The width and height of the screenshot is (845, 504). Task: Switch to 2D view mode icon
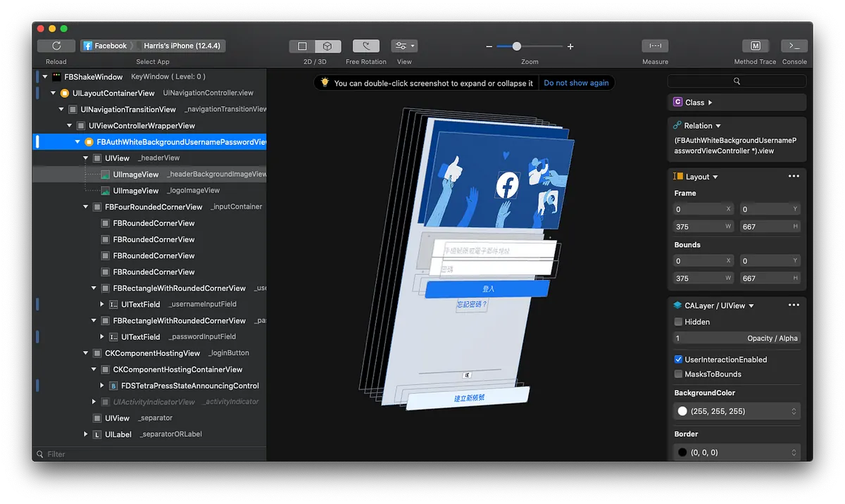(302, 46)
